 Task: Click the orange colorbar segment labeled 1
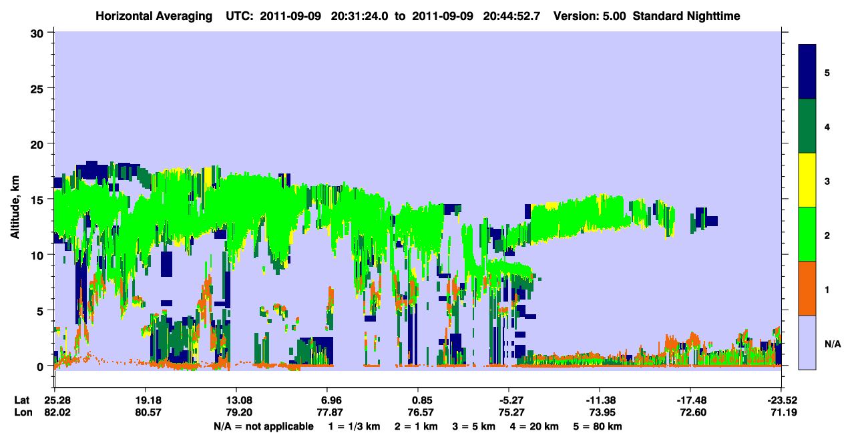(x=807, y=288)
